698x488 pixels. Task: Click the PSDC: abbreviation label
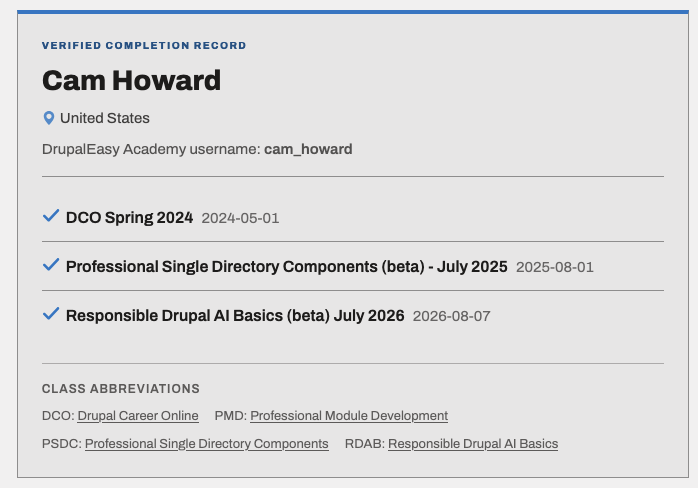point(61,443)
